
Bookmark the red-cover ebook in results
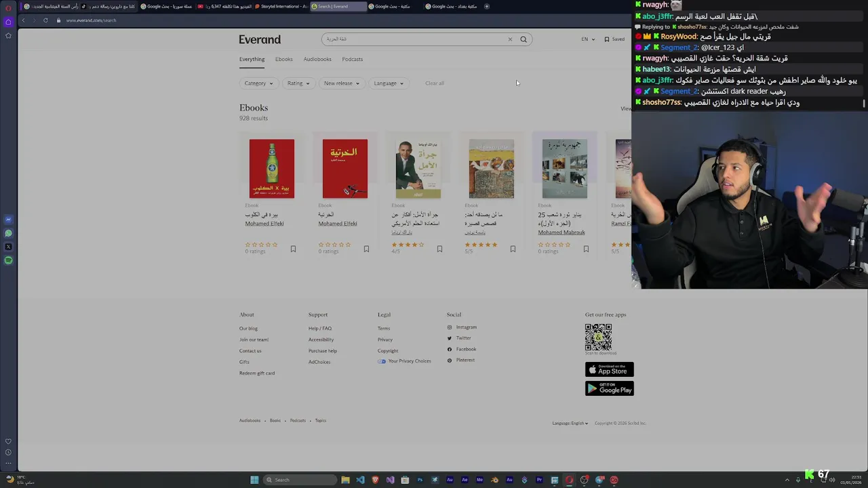(366, 249)
